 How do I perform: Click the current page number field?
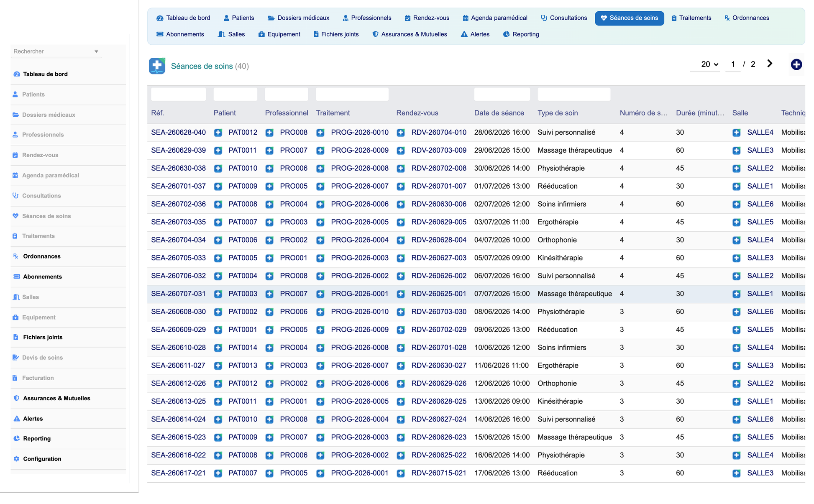pos(733,64)
